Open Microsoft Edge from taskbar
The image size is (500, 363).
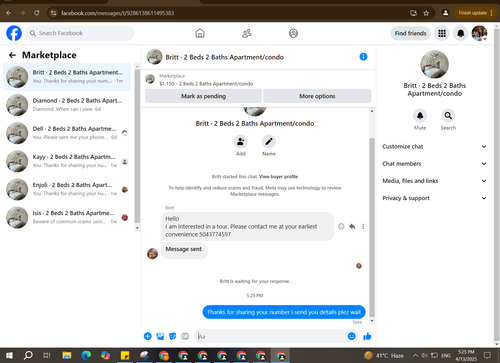click(x=86, y=355)
